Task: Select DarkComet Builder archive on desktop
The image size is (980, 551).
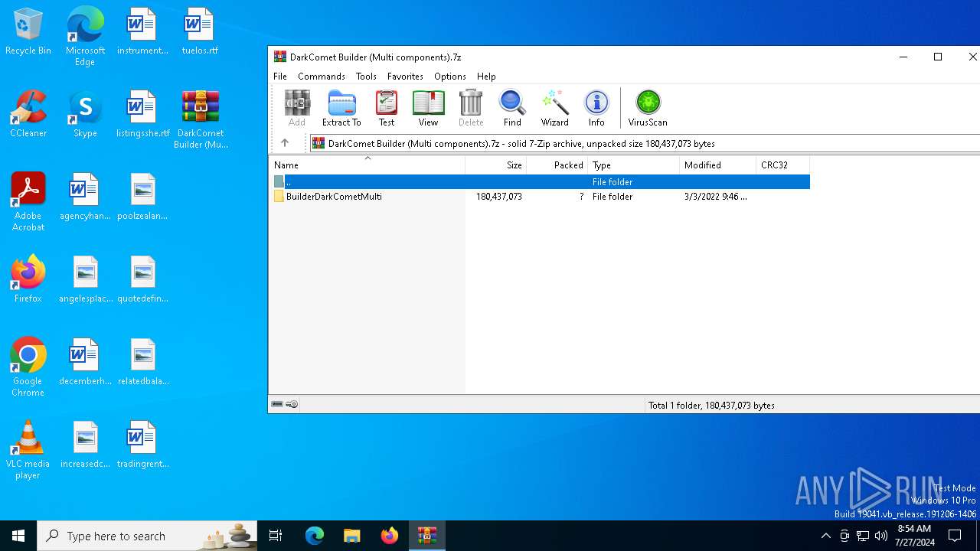Action: pos(201,119)
